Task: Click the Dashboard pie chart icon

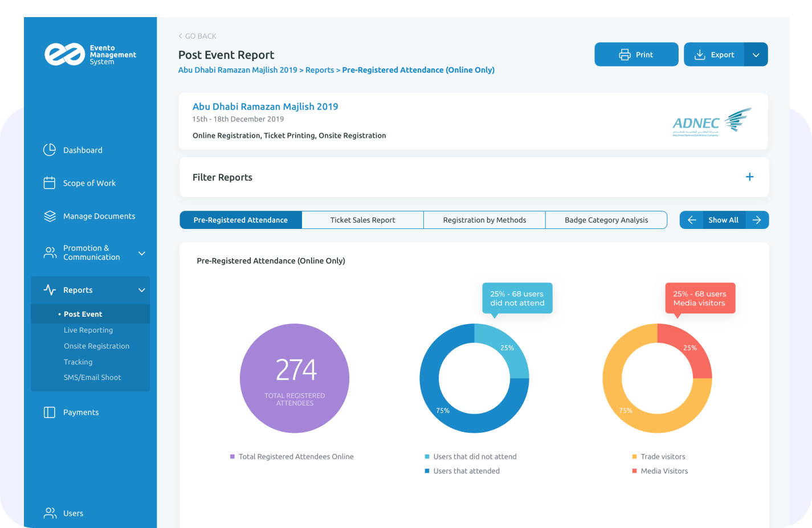Action: pos(50,150)
